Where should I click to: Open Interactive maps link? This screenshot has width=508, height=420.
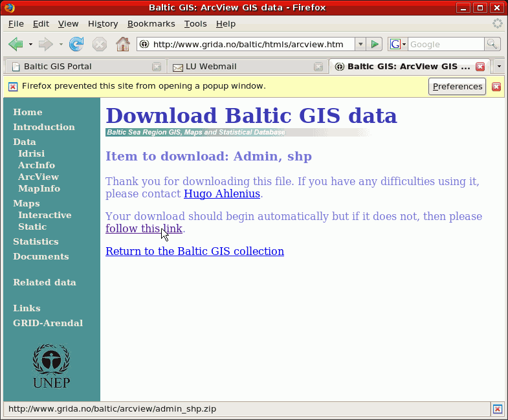(x=45, y=216)
